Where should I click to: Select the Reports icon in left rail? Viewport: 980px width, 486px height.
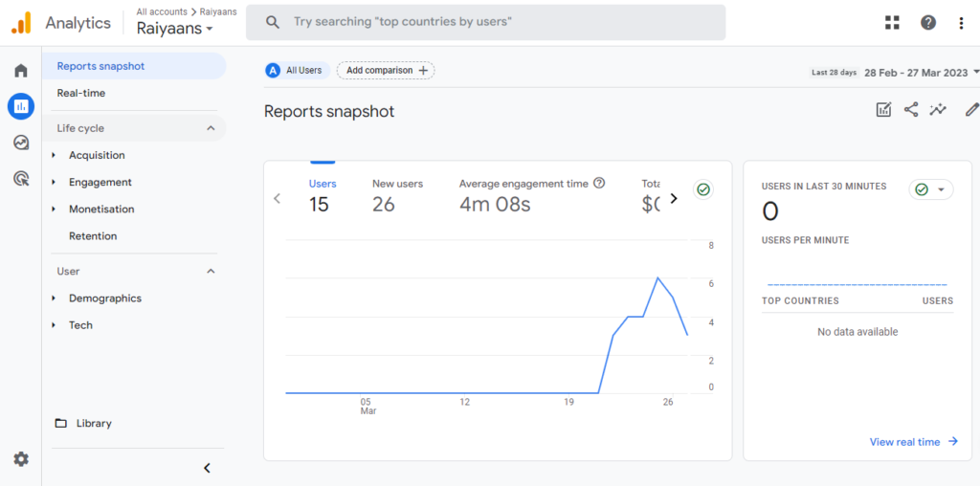(x=21, y=106)
